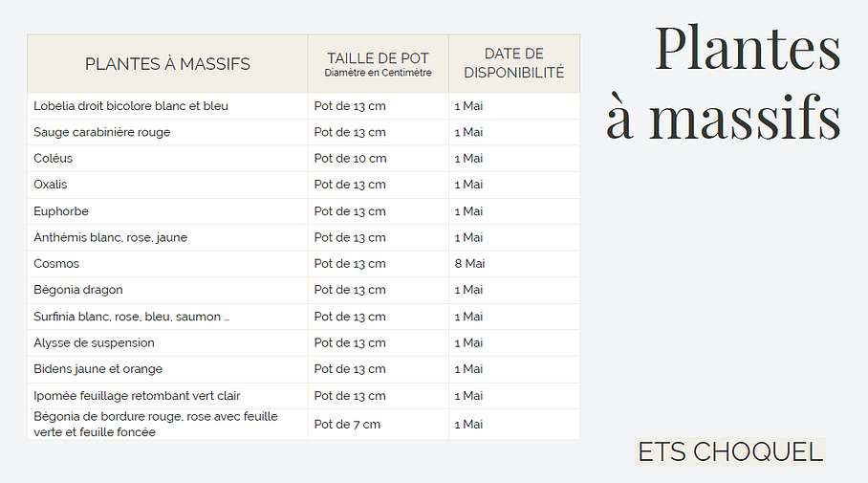The width and height of the screenshot is (868, 483).
Task: Click the "ETS CHOQUEL" label
Action: coord(730,452)
